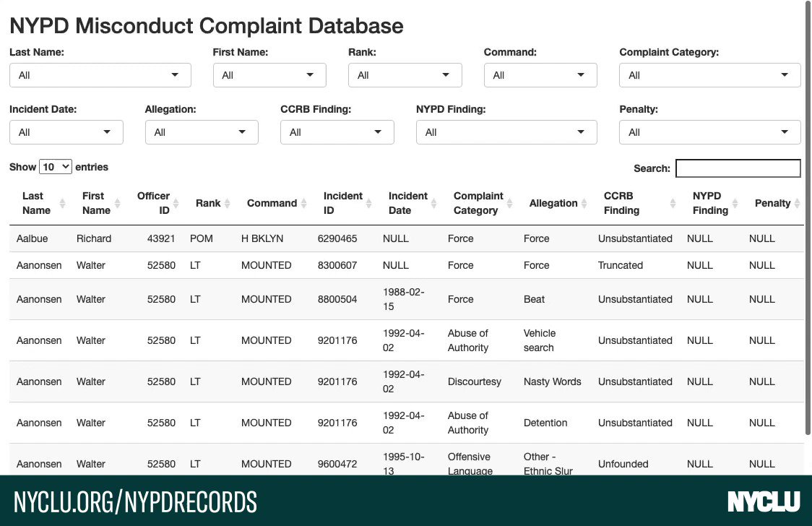Click the 'Vehicle search' allegation cell
The image size is (812, 526).
[x=539, y=340]
